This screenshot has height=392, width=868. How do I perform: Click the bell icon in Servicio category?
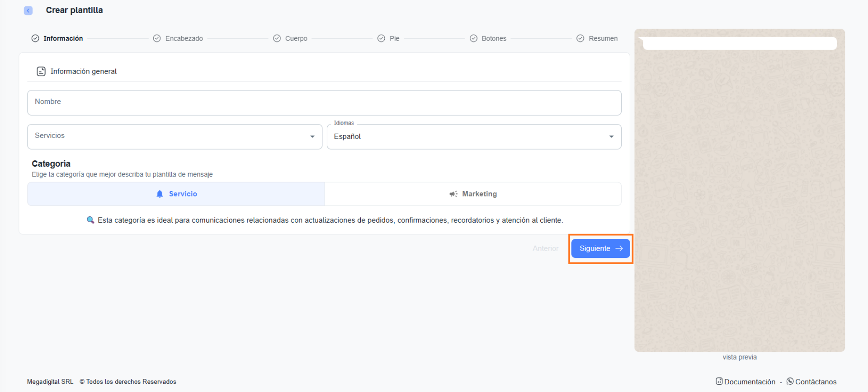pos(160,194)
